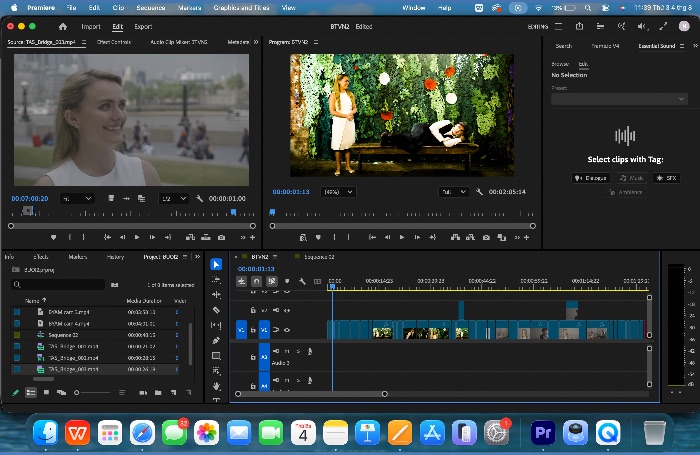The image size is (700, 455).
Task: Select the Hand tool
Action: coord(216,386)
